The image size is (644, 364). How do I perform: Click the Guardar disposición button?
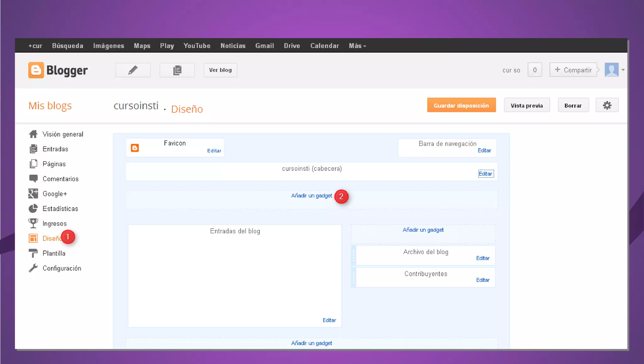tap(461, 105)
